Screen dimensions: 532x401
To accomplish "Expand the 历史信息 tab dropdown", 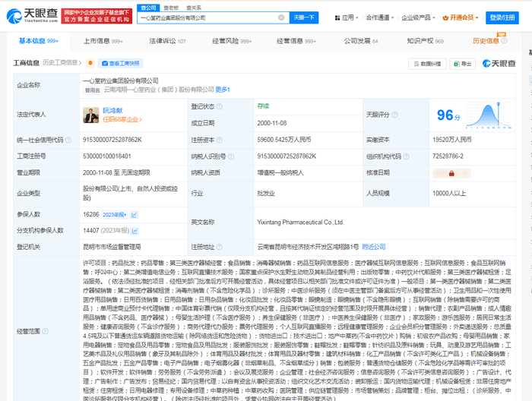I will pyautogui.click(x=490, y=41).
